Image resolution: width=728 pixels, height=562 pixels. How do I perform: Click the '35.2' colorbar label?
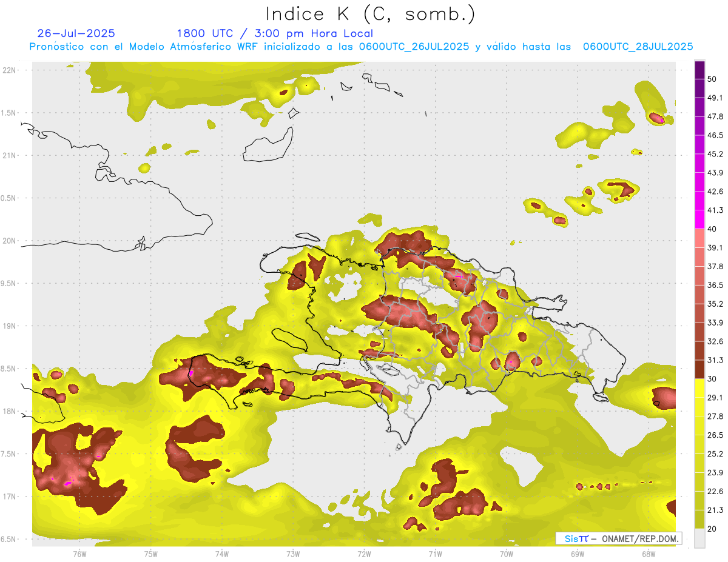click(x=715, y=304)
